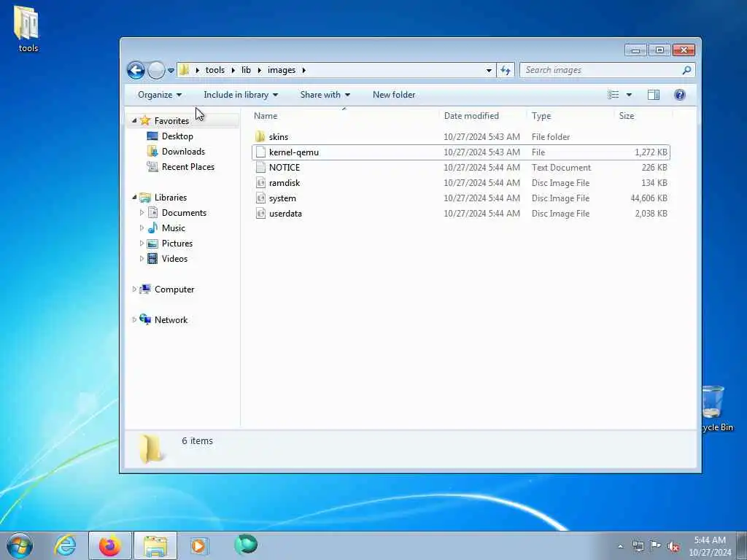Sort by Size column header

click(x=643, y=116)
